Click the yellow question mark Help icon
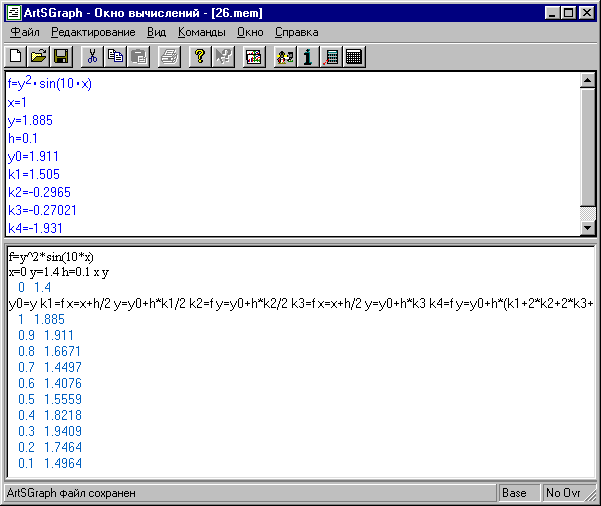The width and height of the screenshot is (601, 506). pos(199,57)
